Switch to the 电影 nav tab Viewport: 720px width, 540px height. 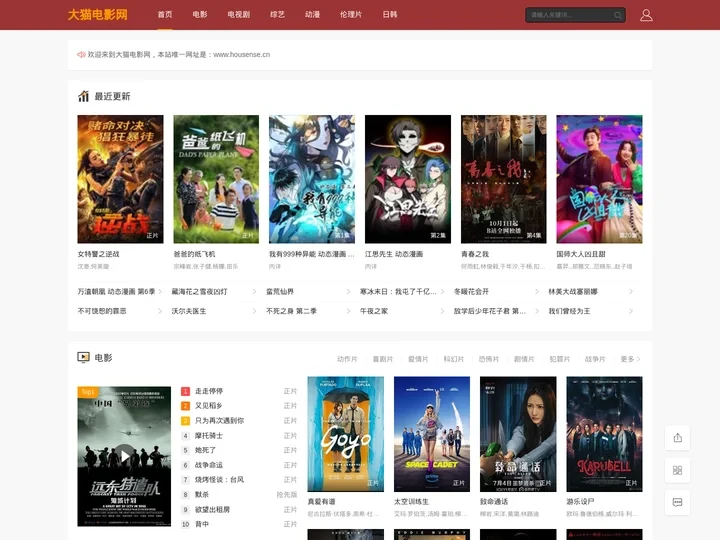(200, 15)
